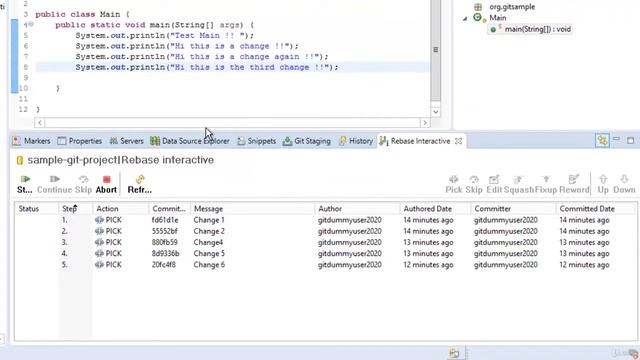Switch to the Markers tab
Viewport: 640px width, 360px height.
(x=31, y=141)
